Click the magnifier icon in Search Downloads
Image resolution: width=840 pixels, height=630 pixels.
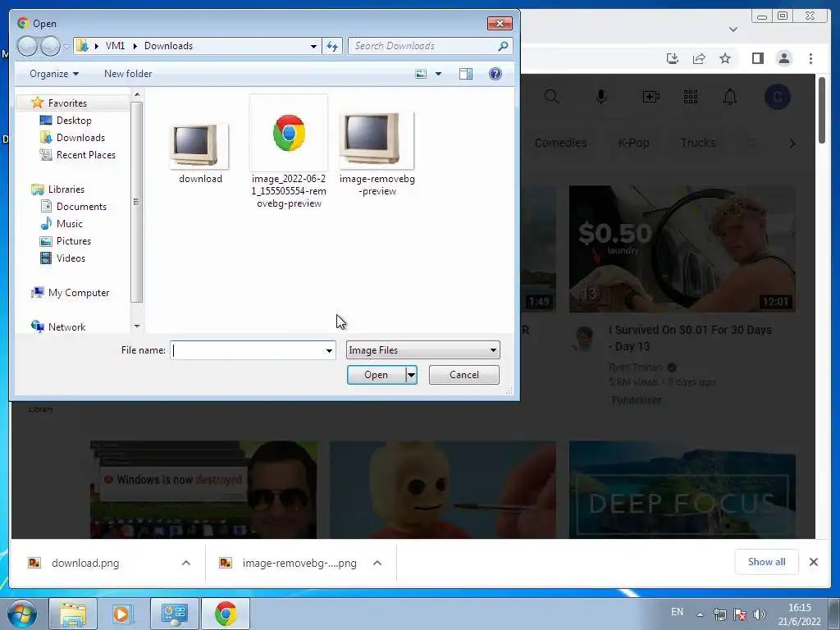[x=503, y=46]
